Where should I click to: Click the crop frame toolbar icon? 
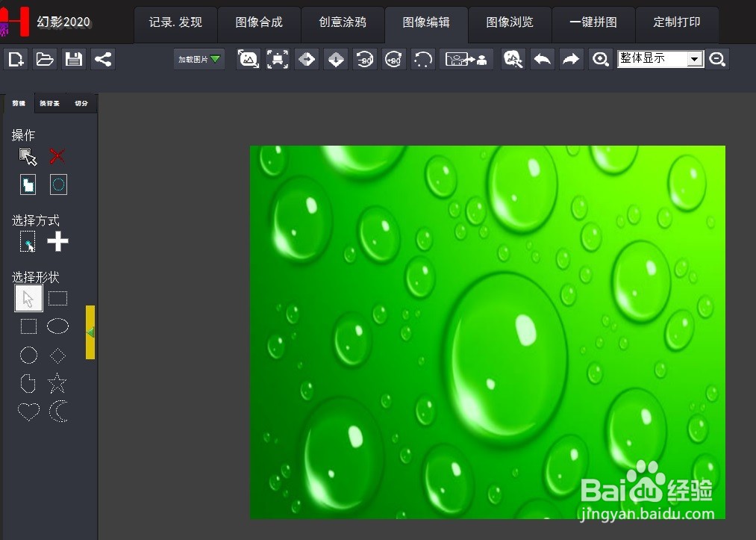click(278, 59)
